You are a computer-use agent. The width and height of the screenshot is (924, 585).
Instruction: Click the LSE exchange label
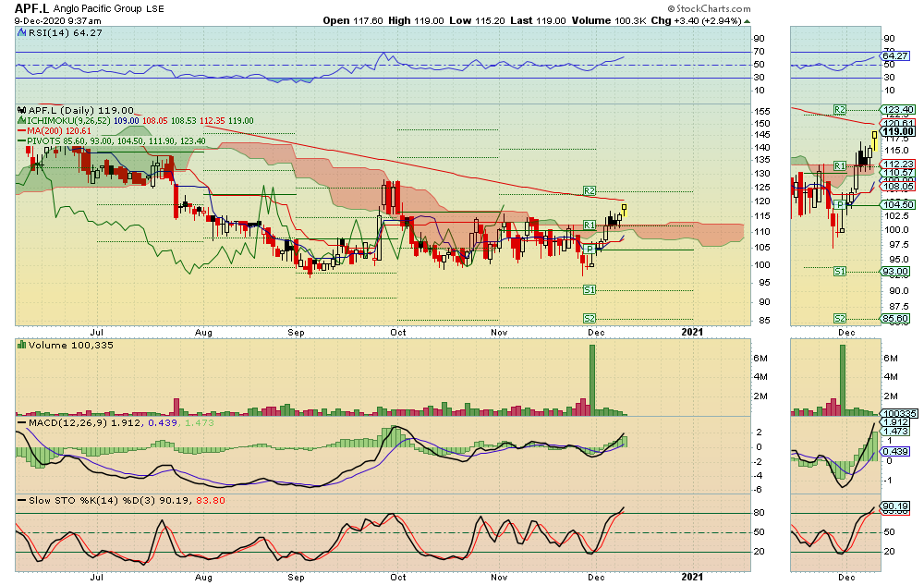[x=155, y=9]
